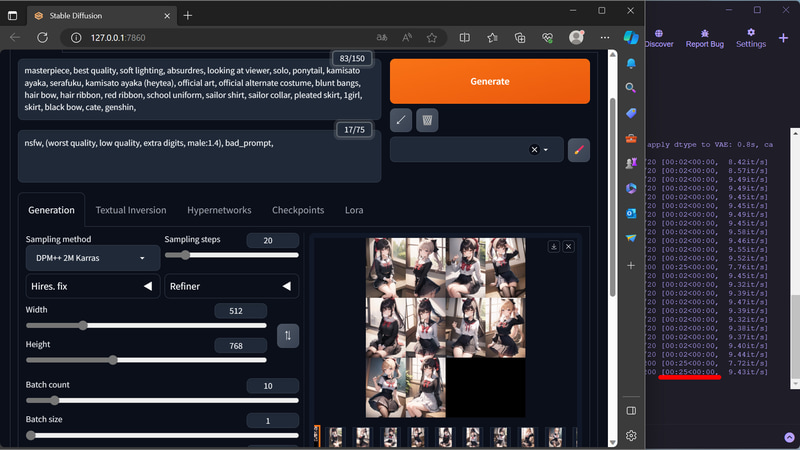Click the sidebar shopping tag icon
800x450 pixels.
(631, 113)
